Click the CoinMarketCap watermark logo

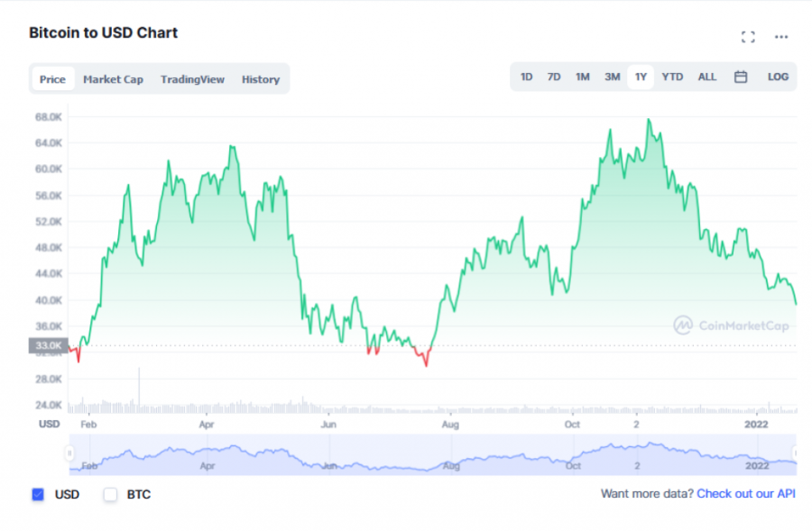click(x=731, y=325)
